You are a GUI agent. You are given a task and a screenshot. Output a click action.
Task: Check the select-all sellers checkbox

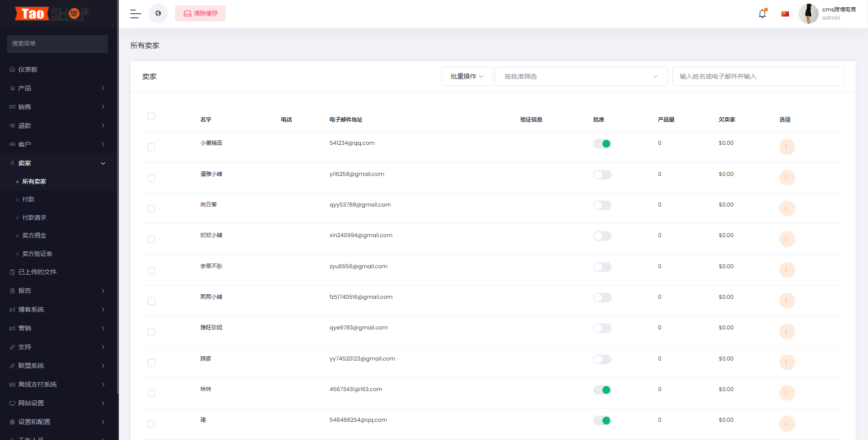coord(151,117)
